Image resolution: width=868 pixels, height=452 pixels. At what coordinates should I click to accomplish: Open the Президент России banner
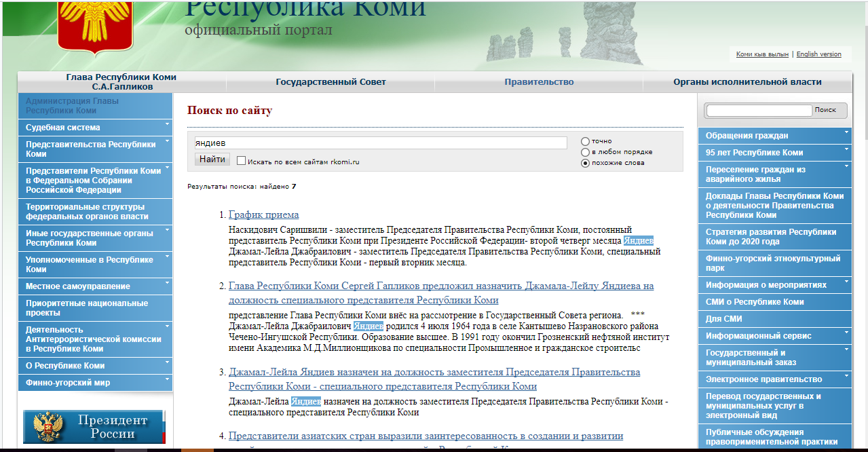(94, 426)
